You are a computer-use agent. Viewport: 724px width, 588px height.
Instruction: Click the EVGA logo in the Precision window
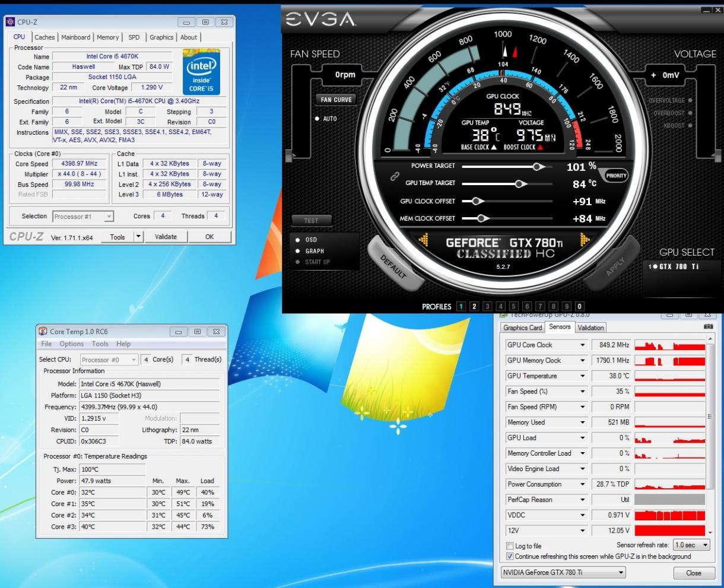tap(320, 20)
